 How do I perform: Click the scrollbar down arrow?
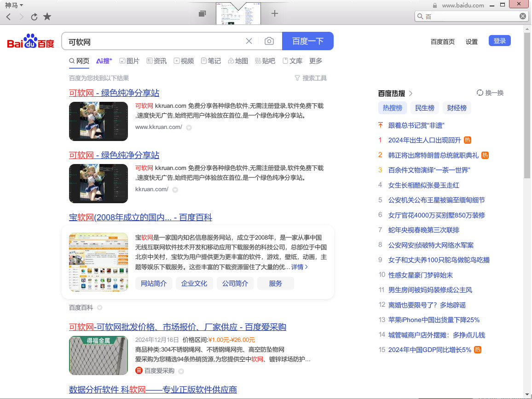coord(526,395)
